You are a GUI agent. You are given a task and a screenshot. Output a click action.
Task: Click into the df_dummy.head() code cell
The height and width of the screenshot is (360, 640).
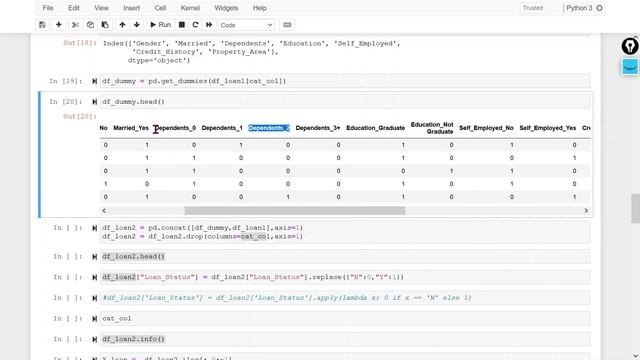click(345, 102)
